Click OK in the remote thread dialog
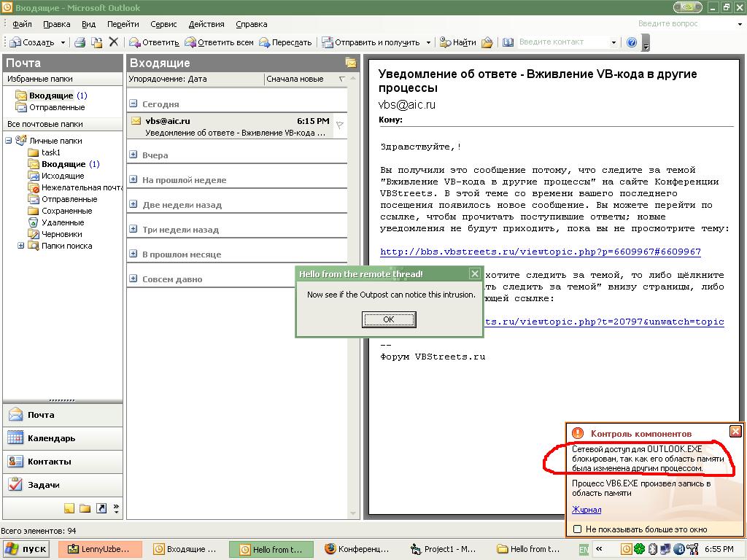Image resolution: width=747 pixels, height=560 pixels. tap(389, 319)
